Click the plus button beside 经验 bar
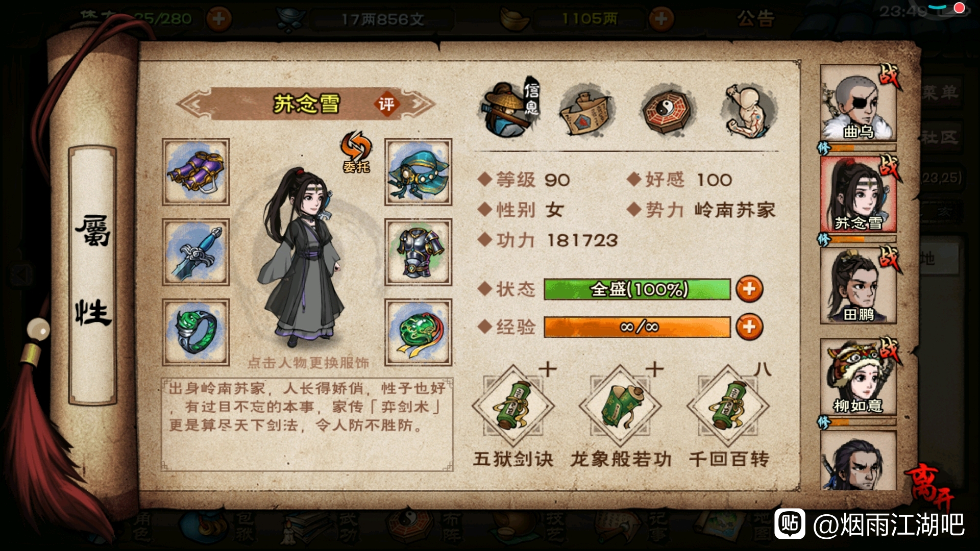The image size is (980, 551). [749, 327]
